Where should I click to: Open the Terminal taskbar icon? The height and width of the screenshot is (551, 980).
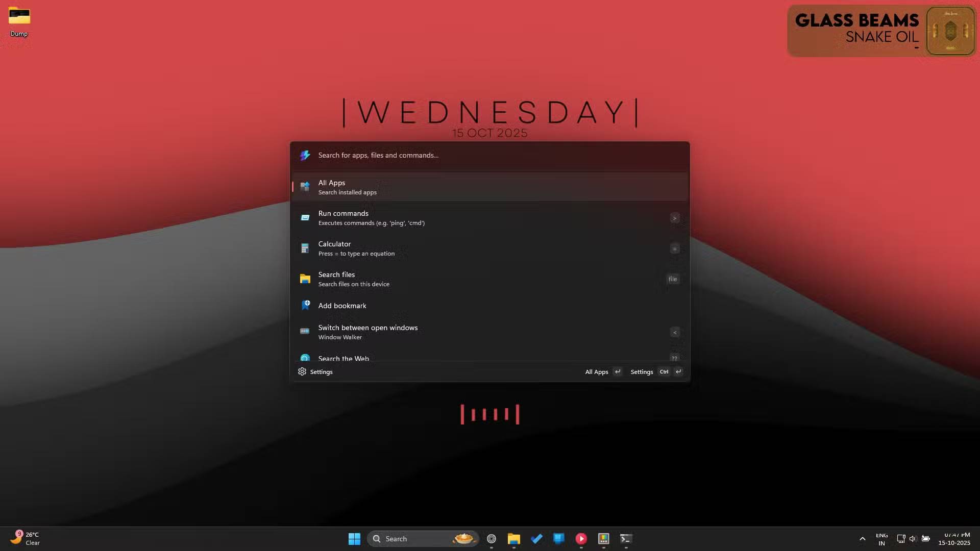(626, 539)
